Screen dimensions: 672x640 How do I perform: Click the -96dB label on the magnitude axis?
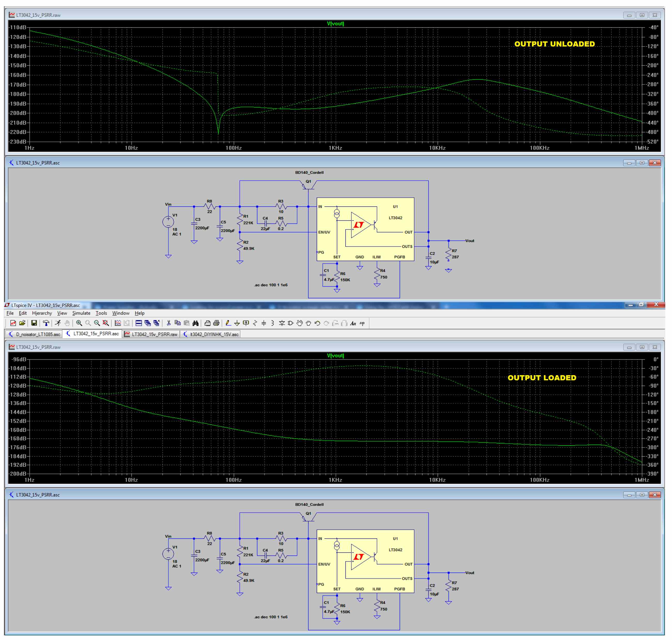coord(19,359)
